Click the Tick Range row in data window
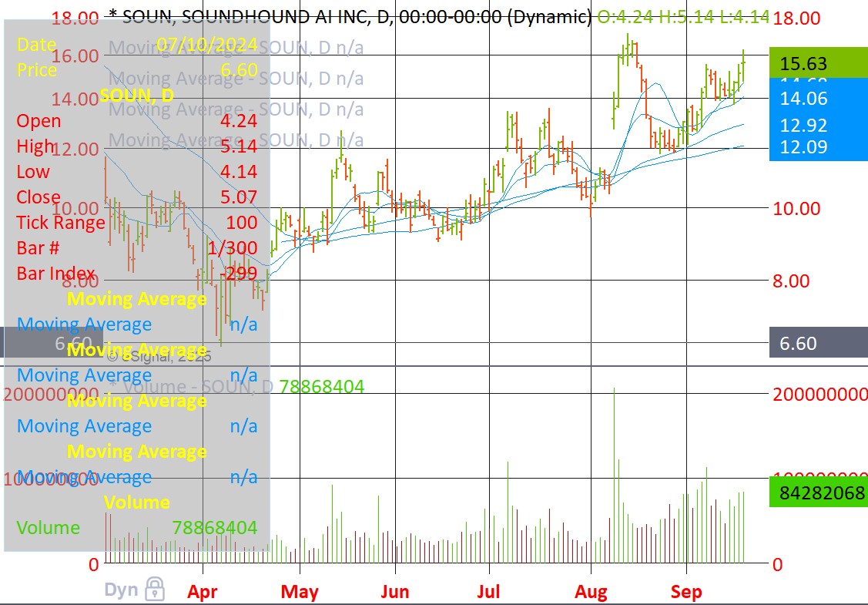The width and height of the screenshot is (868, 605). 136,223
